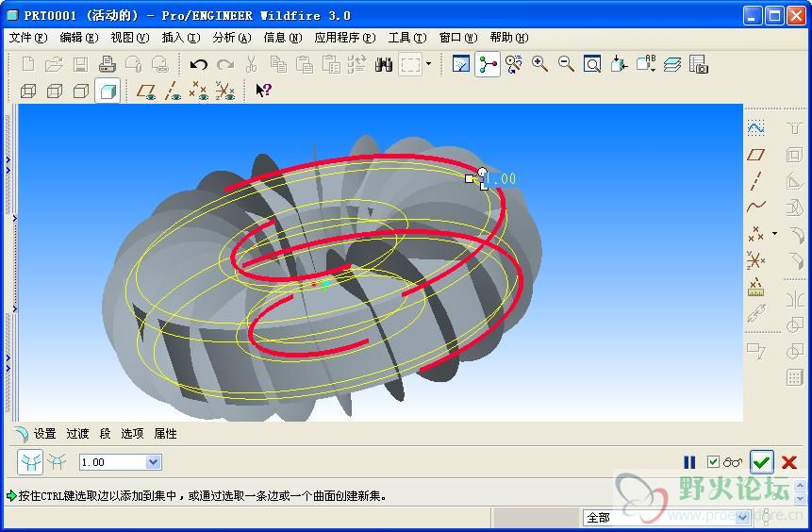
Task: Switch to wireframe display mode
Action: click(28, 91)
